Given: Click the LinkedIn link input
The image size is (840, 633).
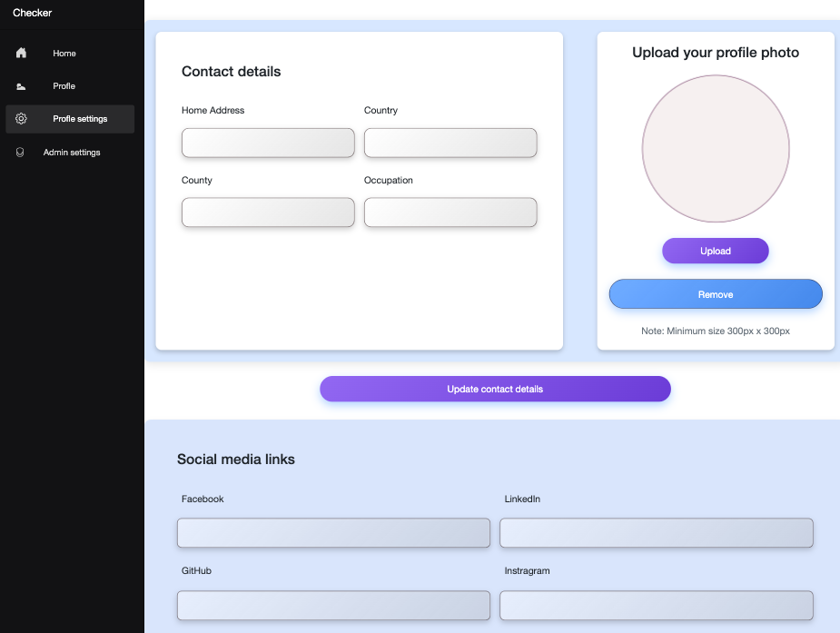Looking at the screenshot, I should (x=656, y=533).
